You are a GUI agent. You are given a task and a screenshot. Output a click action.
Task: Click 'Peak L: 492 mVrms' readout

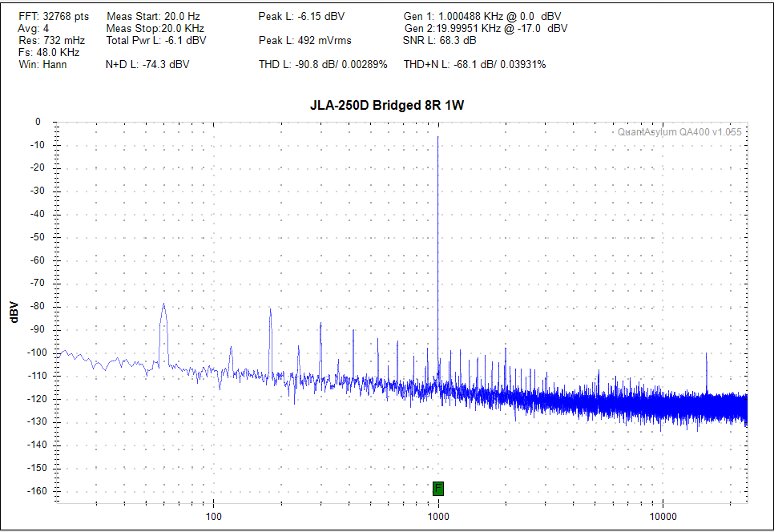coord(305,41)
